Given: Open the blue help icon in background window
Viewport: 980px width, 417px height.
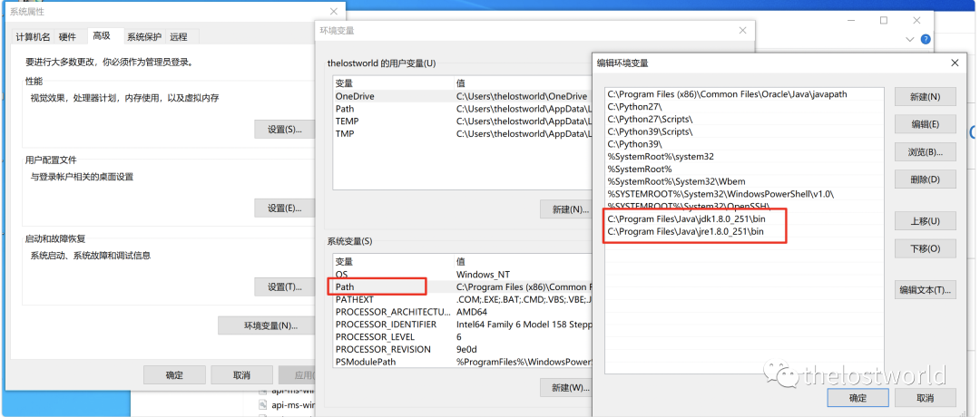Looking at the screenshot, I should pos(926,39).
